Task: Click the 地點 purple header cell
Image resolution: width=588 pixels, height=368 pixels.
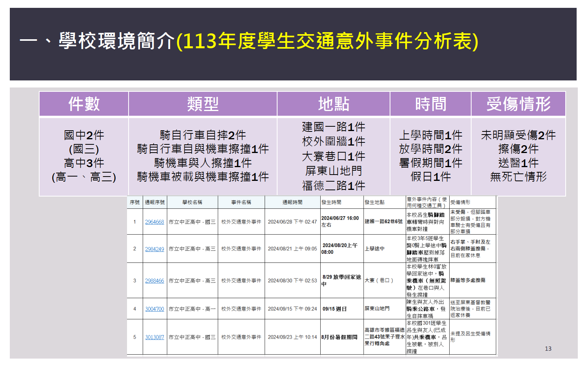Action: pyautogui.click(x=334, y=104)
